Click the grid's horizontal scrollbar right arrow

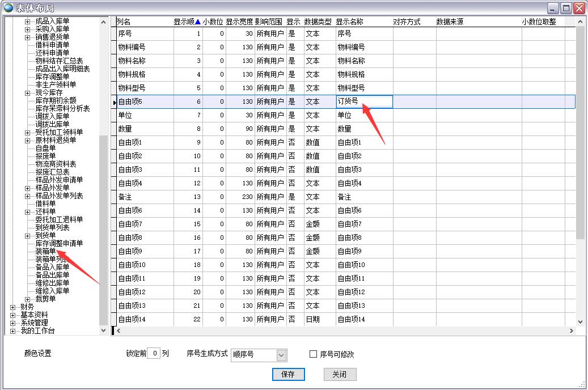click(x=572, y=330)
